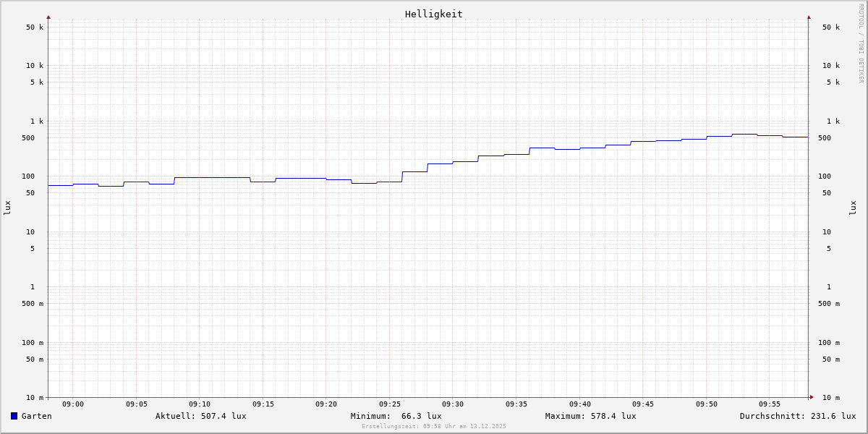This screenshot has width=868, height=434.
Task: Click the red arrow atop the right y-axis
Action: coord(809,17)
